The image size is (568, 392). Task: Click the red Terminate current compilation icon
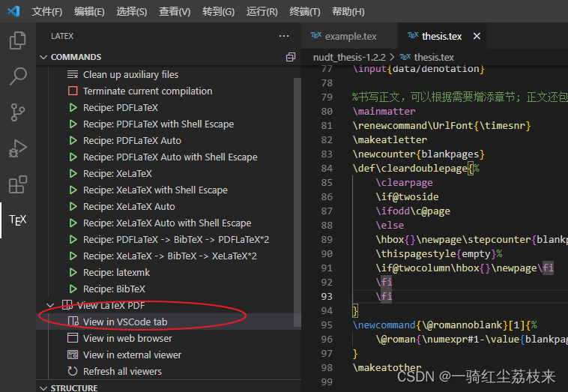tap(73, 91)
